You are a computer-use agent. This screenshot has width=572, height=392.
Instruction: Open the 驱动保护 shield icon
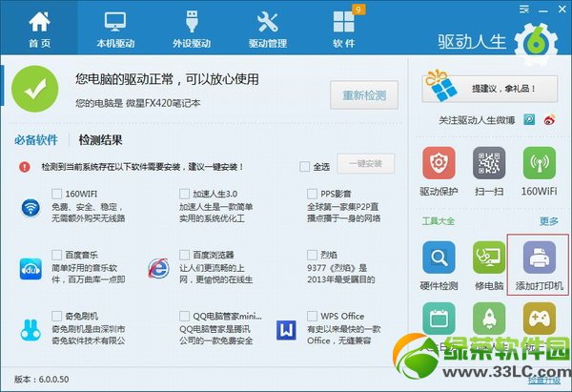tap(439, 166)
